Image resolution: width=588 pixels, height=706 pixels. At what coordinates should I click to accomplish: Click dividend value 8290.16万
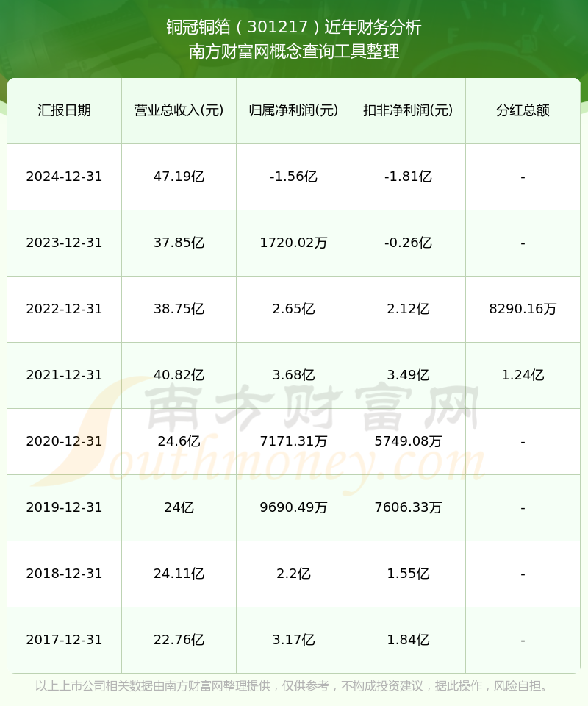[x=523, y=309]
